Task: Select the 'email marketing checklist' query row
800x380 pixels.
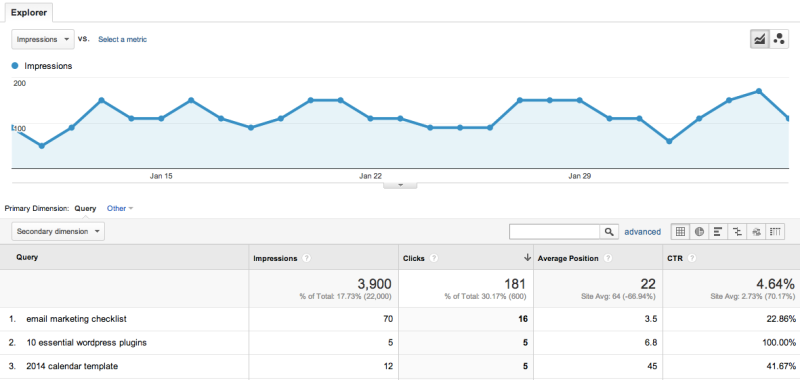Action: pyautogui.click(x=77, y=319)
